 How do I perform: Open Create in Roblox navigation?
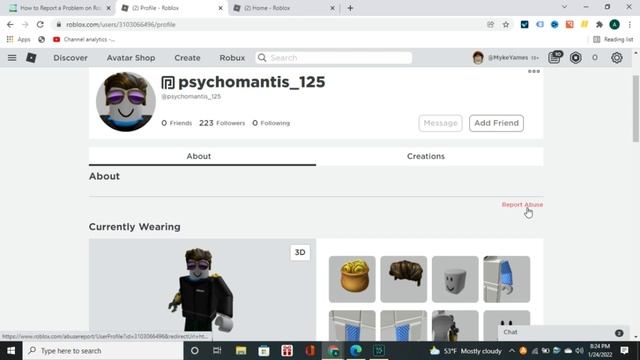tap(187, 58)
